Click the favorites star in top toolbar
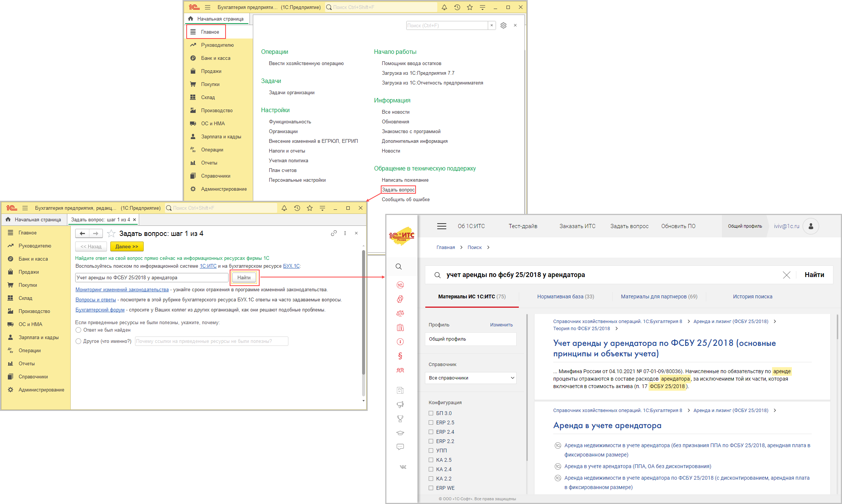 point(470,7)
